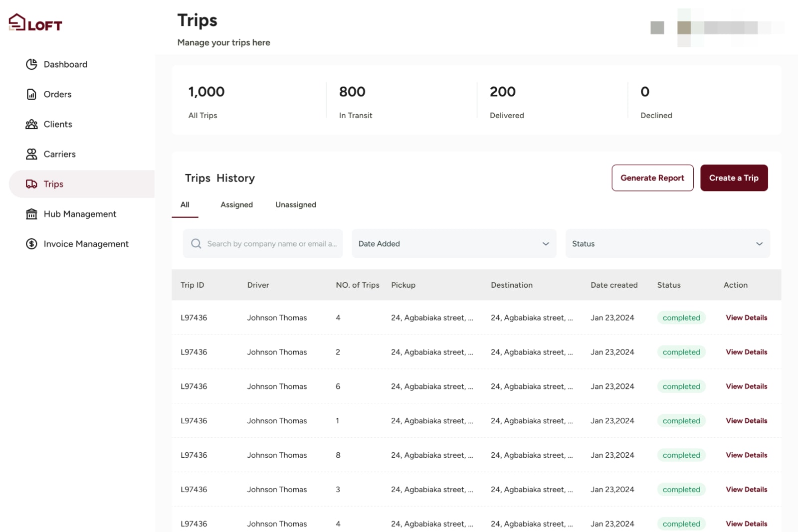View Details for trip with 3 trips
This screenshot has width=798, height=532.
pyautogui.click(x=746, y=490)
